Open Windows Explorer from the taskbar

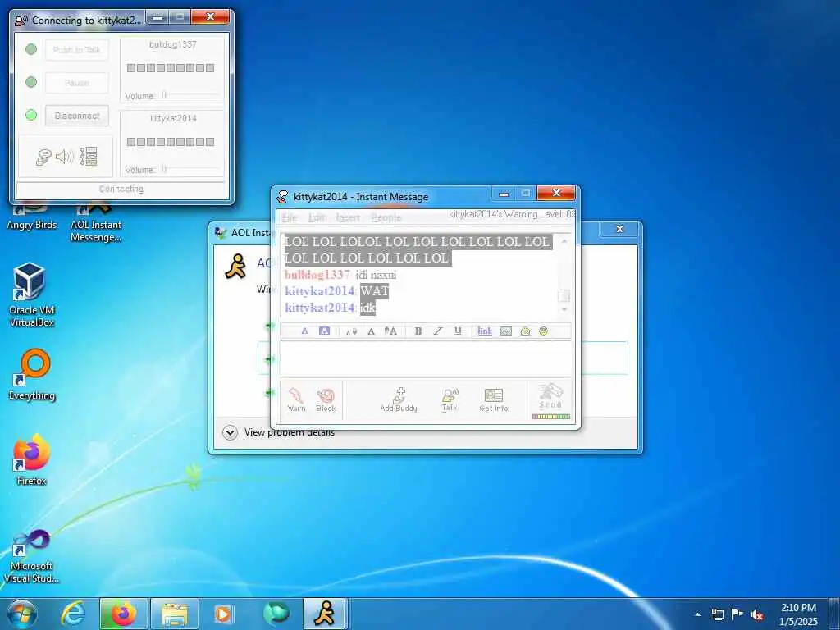[x=174, y=614]
